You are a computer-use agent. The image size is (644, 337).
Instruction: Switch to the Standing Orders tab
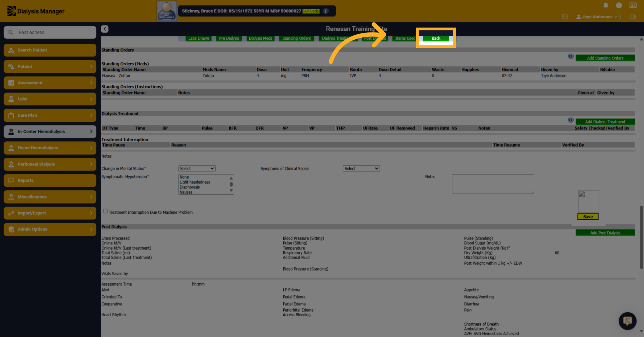296,38
